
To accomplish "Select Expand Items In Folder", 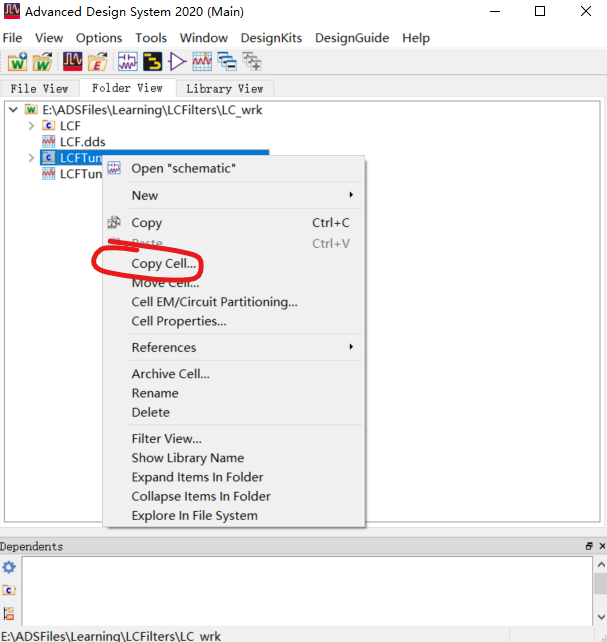I will tap(234, 477).
